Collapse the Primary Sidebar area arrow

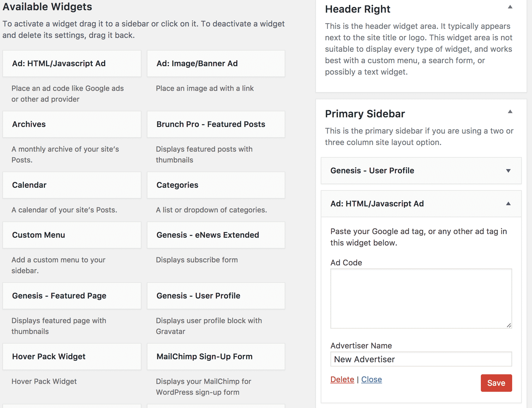(x=510, y=112)
